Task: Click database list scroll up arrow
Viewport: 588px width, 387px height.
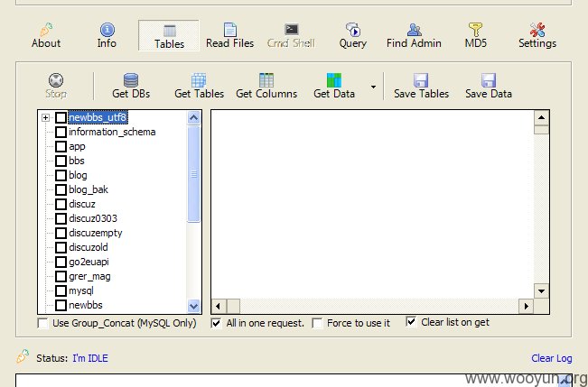Action: coord(193,118)
